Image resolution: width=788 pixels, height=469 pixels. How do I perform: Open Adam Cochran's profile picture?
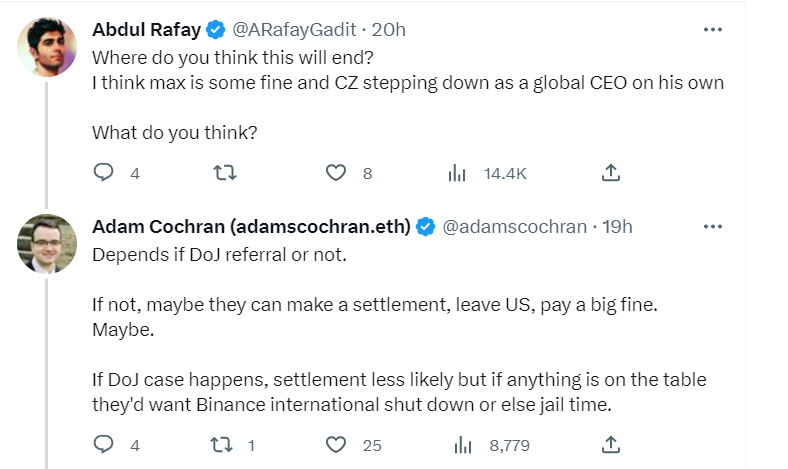(x=47, y=243)
